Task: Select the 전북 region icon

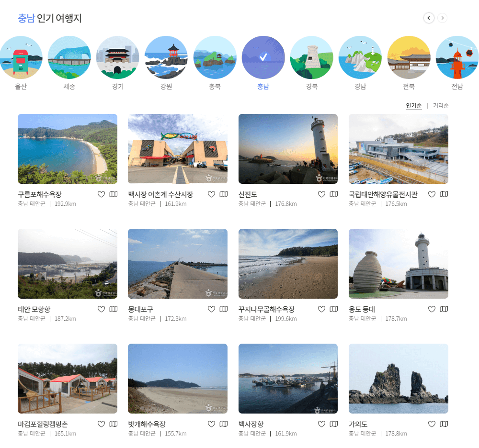Action: (x=409, y=56)
